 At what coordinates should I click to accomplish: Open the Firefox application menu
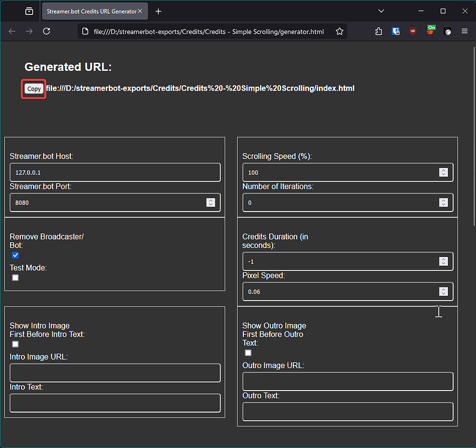pyautogui.click(x=465, y=31)
